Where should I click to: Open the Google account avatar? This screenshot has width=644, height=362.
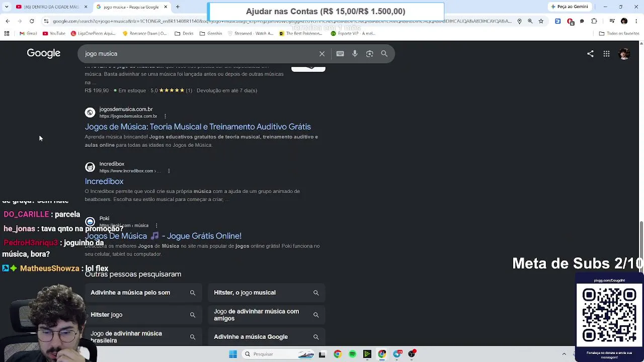point(624,54)
